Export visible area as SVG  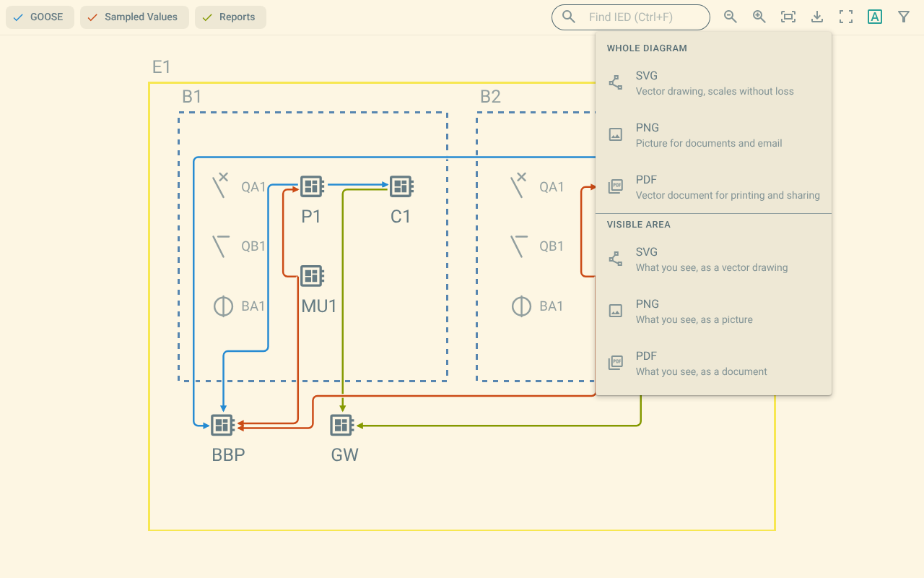point(713,259)
